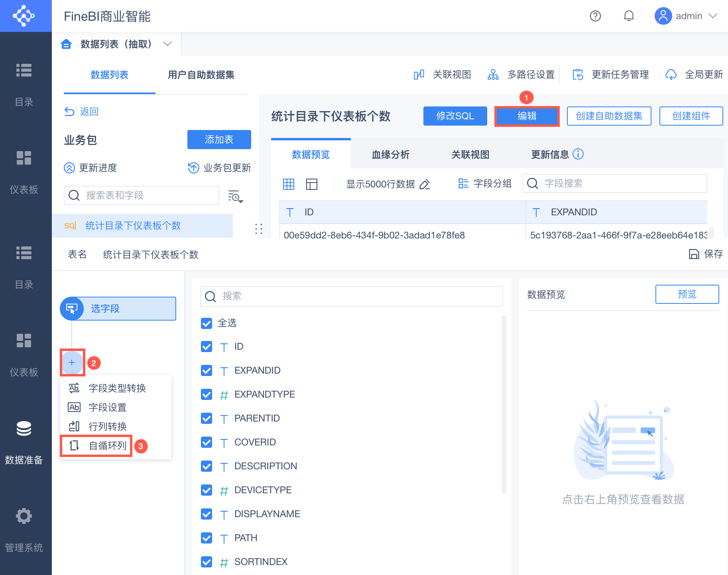Open 数据准备 database icon in sidebar
The width and height of the screenshot is (728, 575).
click(x=24, y=429)
